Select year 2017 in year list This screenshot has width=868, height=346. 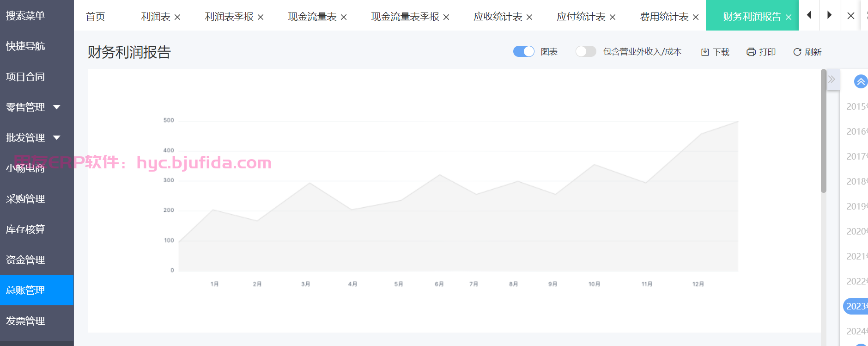tap(857, 156)
